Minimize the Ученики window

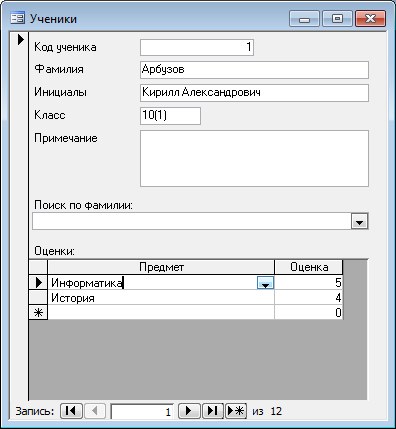click(x=304, y=18)
